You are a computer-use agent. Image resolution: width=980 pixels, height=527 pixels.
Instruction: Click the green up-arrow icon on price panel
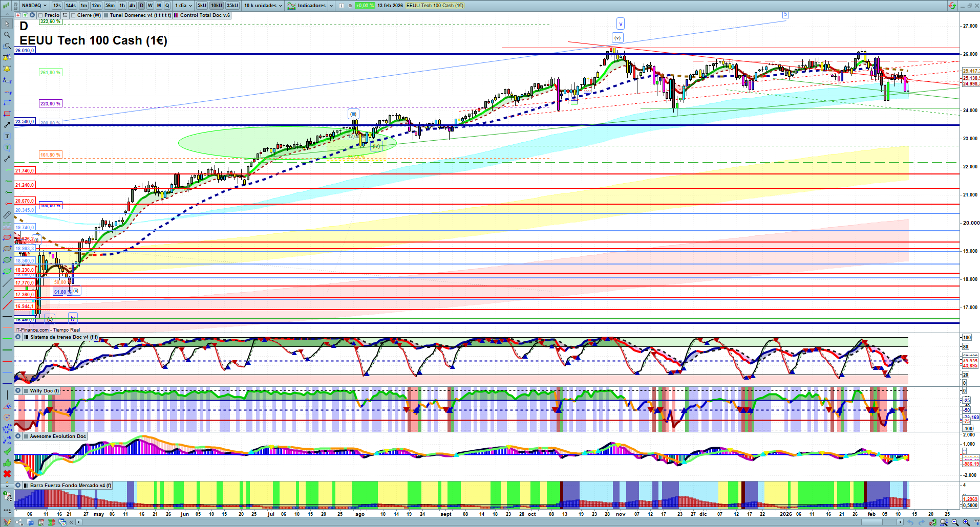pos(25,15)
